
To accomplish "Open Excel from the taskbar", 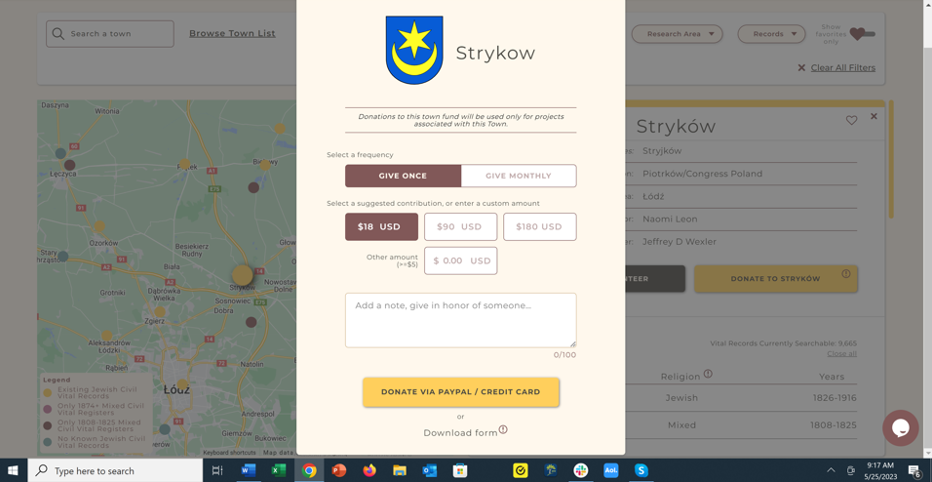I will [278, 471].
